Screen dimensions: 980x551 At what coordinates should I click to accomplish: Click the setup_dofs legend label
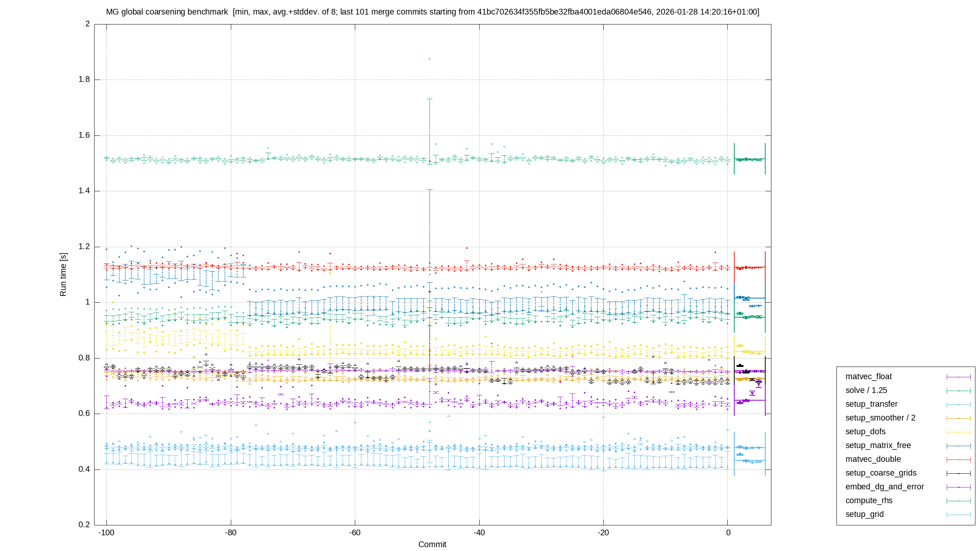point(866,432)
